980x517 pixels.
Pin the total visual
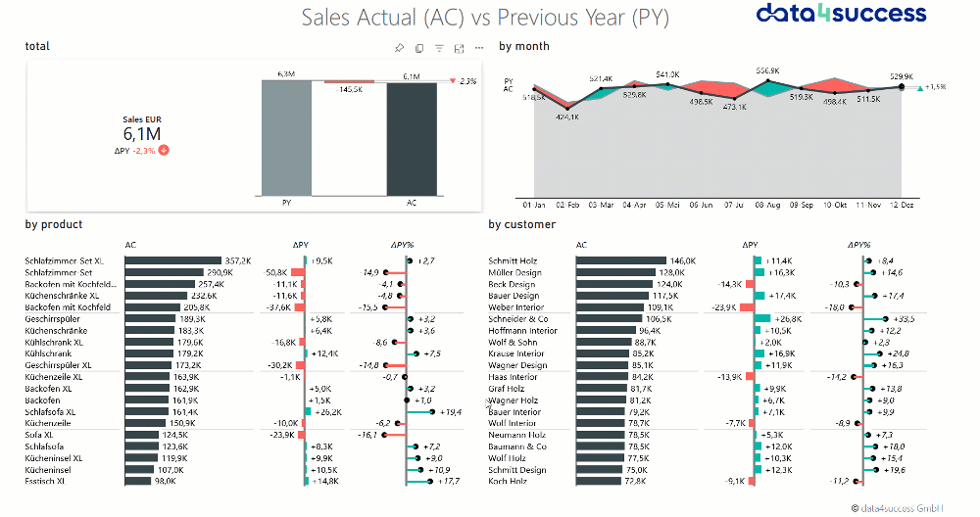coord(400,48)
